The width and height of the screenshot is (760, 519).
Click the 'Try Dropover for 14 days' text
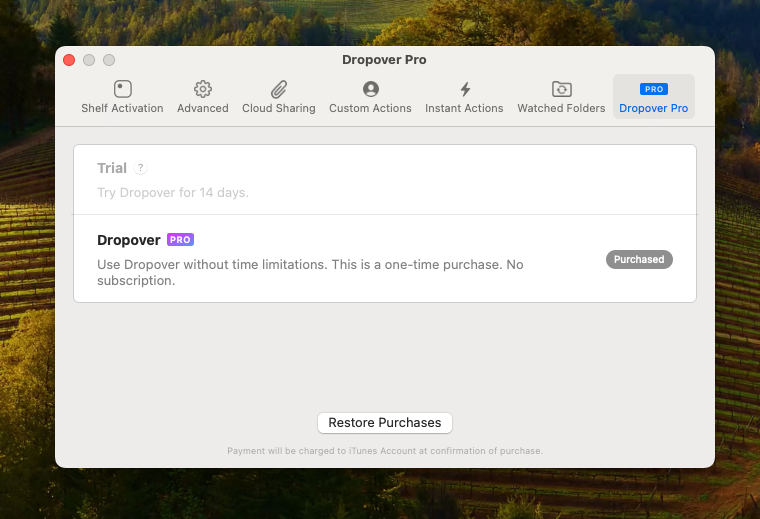pyautogui.click(x=172, y=192)
